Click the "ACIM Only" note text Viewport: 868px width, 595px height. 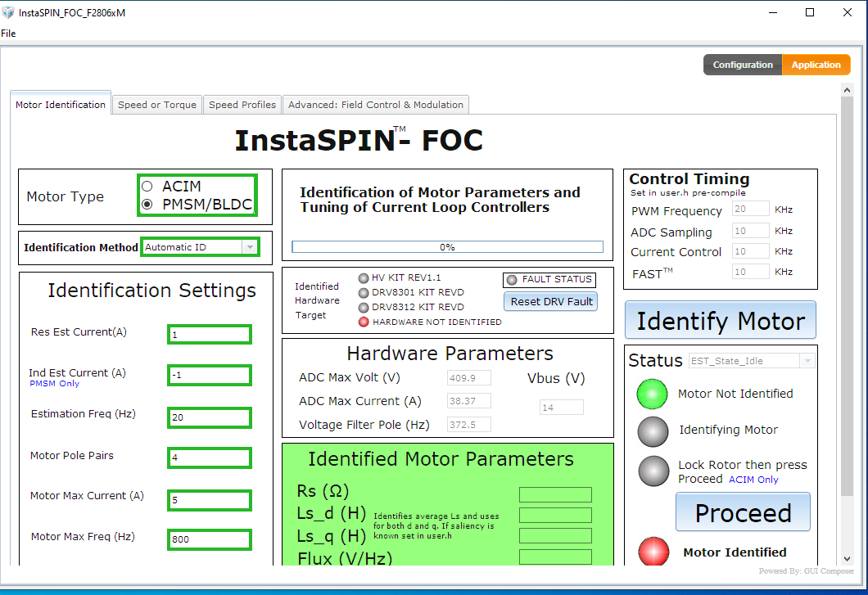[753, 480]
